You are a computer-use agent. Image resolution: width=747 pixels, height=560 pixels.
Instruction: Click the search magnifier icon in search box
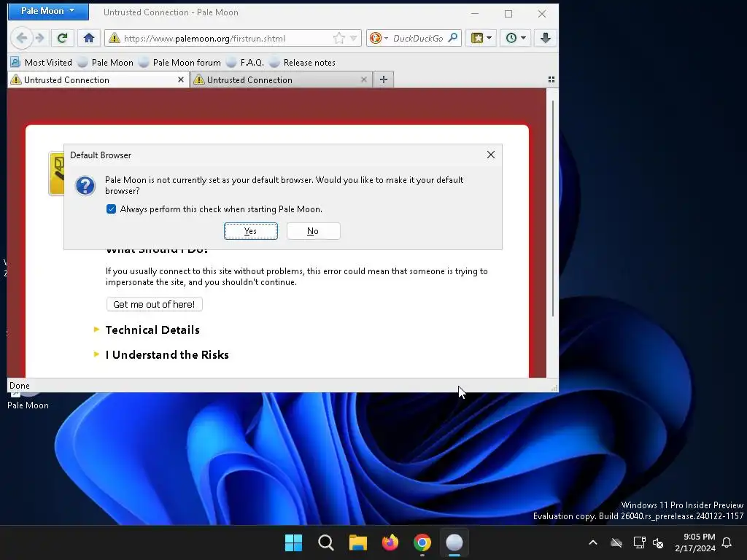453,38
